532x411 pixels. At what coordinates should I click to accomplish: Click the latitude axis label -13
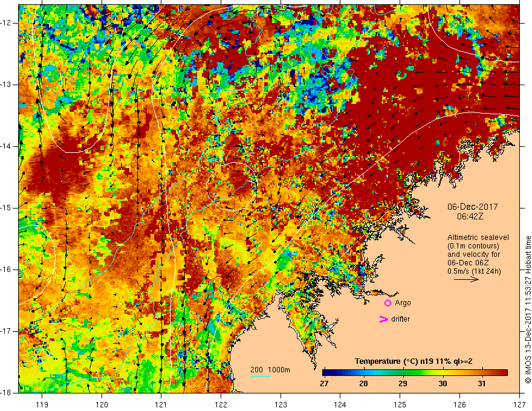6,85
